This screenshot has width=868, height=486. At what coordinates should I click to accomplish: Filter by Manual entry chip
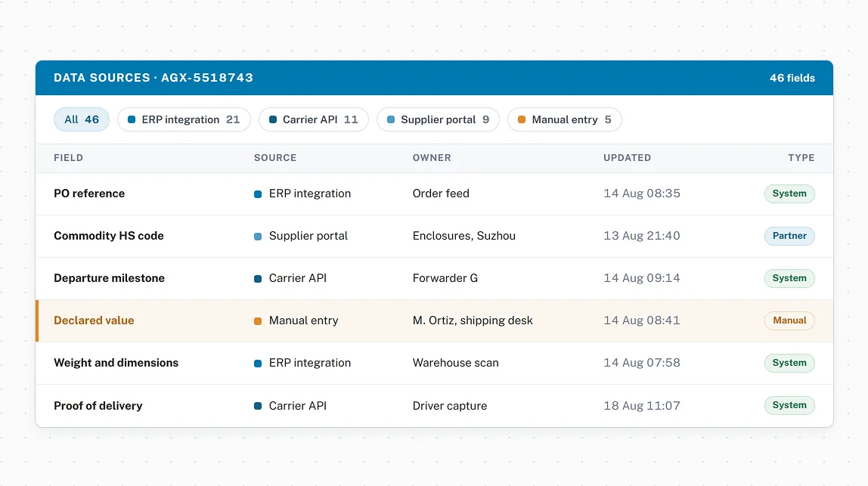click(x=564, y=119)
